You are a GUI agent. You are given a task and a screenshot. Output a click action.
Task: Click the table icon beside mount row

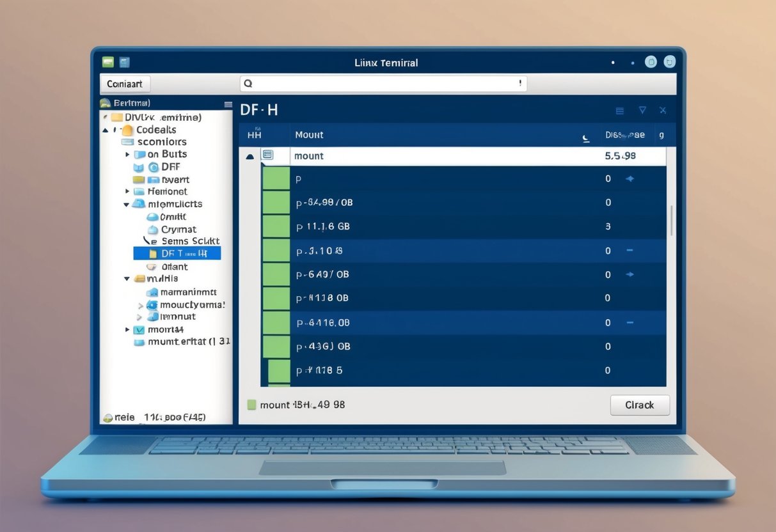click(267, 155)
